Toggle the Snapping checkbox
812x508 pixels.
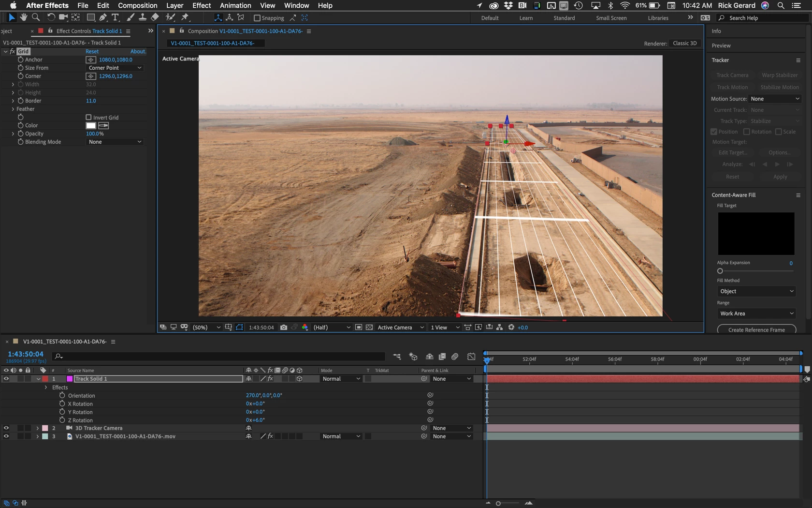[257, 18]
